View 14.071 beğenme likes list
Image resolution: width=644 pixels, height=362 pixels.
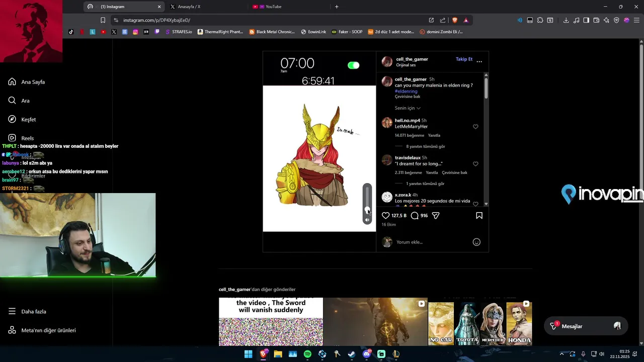click(410, 135)
